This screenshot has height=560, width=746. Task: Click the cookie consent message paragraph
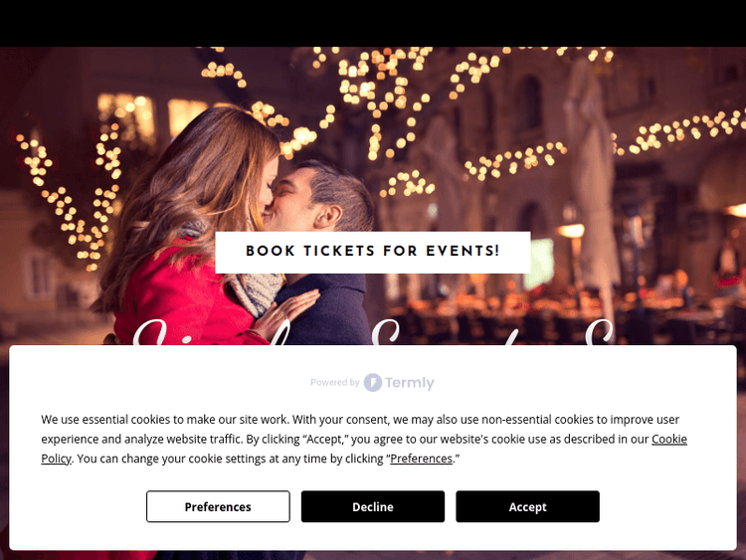[x=364, y=440]
